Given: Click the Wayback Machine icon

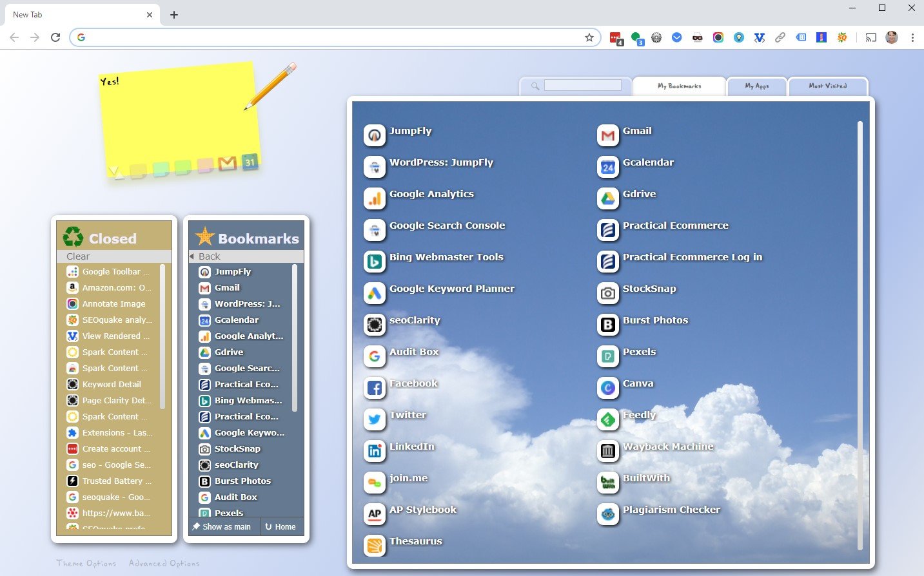Looking at the screenshot, I should tap(608, 451).
